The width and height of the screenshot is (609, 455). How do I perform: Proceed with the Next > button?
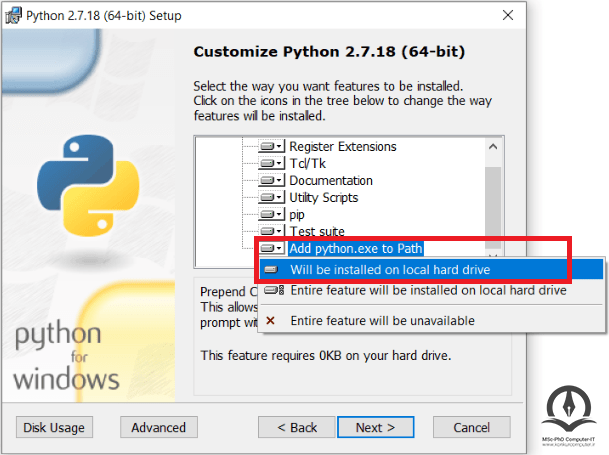(376, 427)
